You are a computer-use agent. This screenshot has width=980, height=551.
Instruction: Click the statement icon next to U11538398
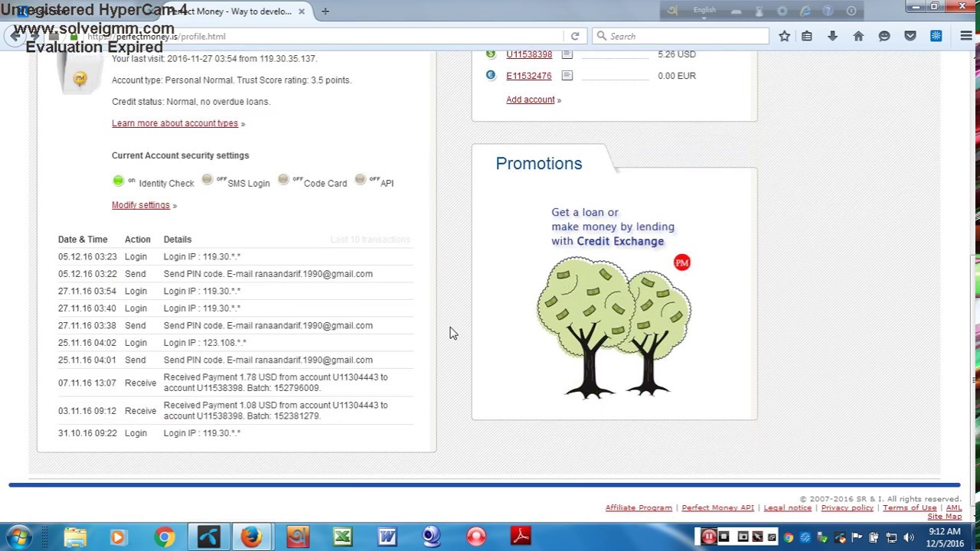pos(567,54)
